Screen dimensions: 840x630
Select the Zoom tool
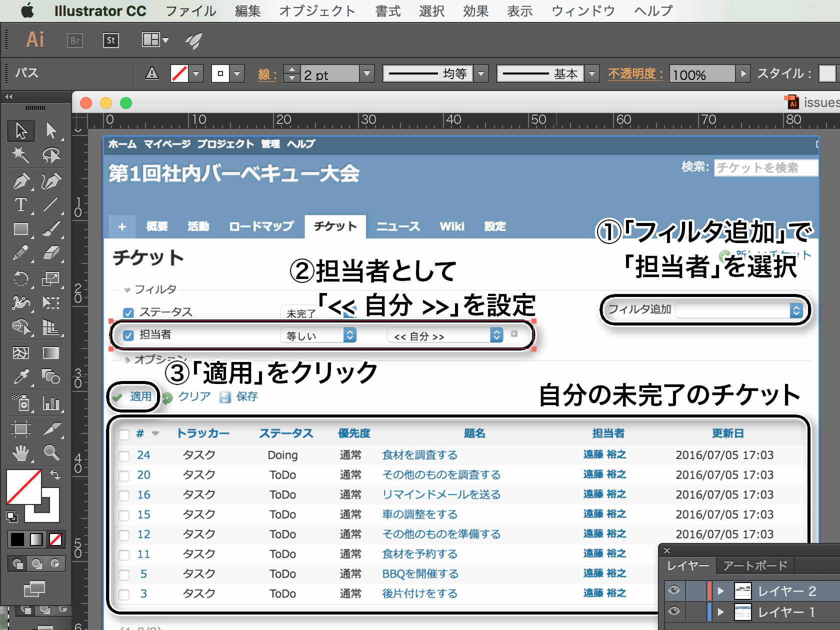point(51,453)
